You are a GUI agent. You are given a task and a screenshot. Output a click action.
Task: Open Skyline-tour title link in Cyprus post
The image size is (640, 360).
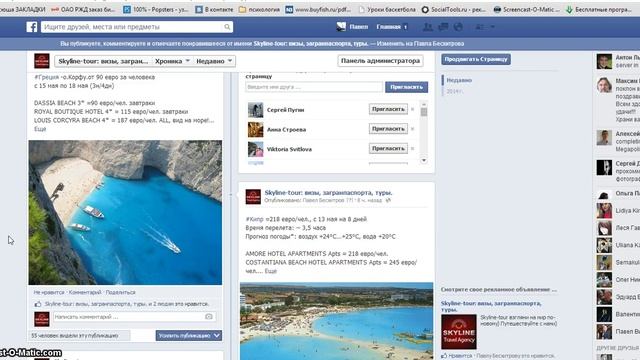pyautogui.click(x=328, y=192)
